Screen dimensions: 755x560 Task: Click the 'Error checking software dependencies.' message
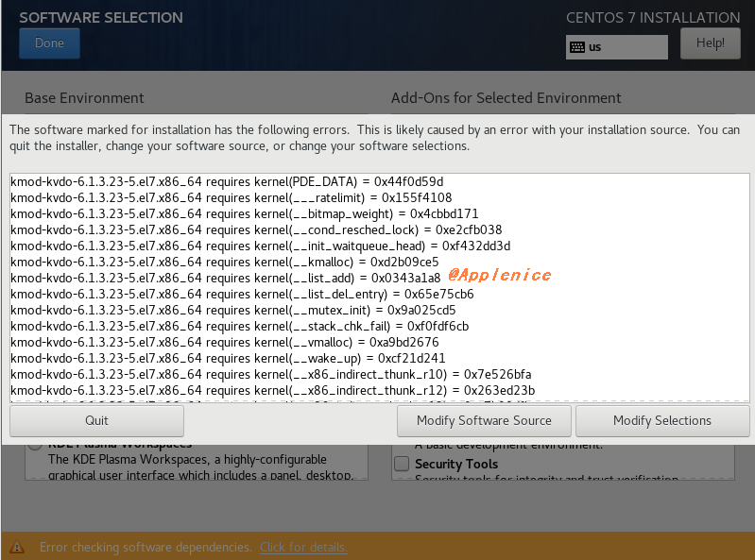tap(146, 548)
